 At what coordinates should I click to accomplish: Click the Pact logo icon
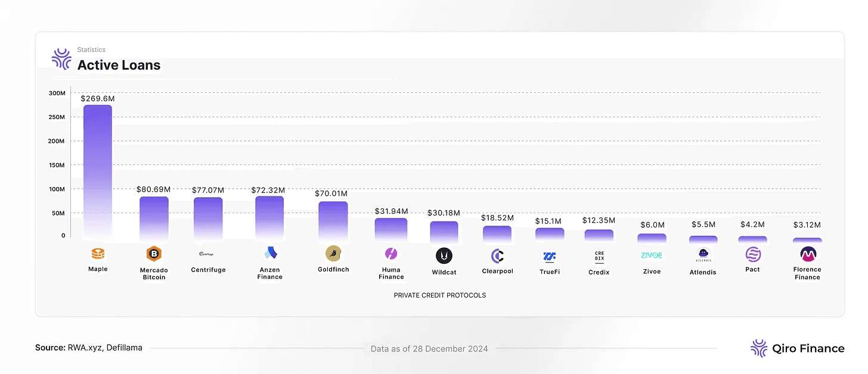coord(753,255)
